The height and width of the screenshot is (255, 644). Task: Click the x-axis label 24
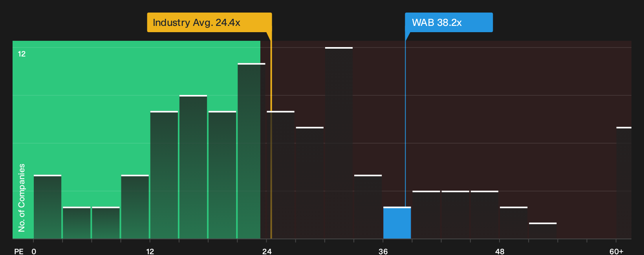pyautogui.click(x=267, y=251)
